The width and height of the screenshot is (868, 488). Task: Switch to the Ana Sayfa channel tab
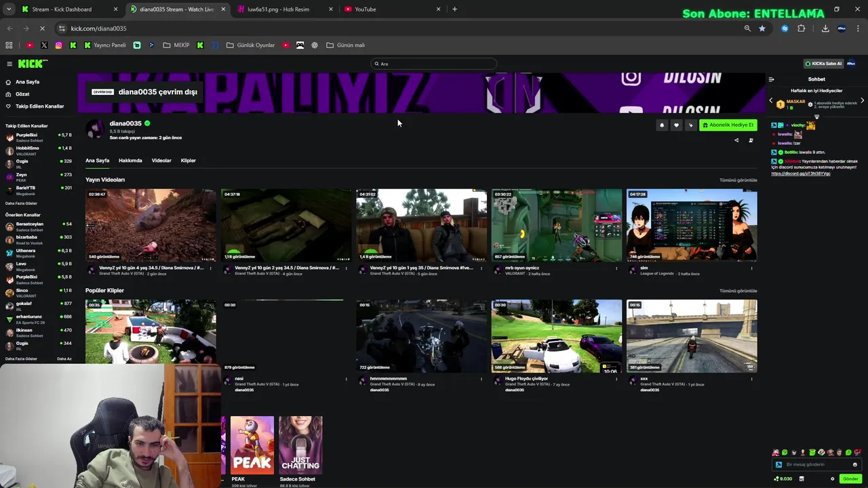[x=97, y=161]
